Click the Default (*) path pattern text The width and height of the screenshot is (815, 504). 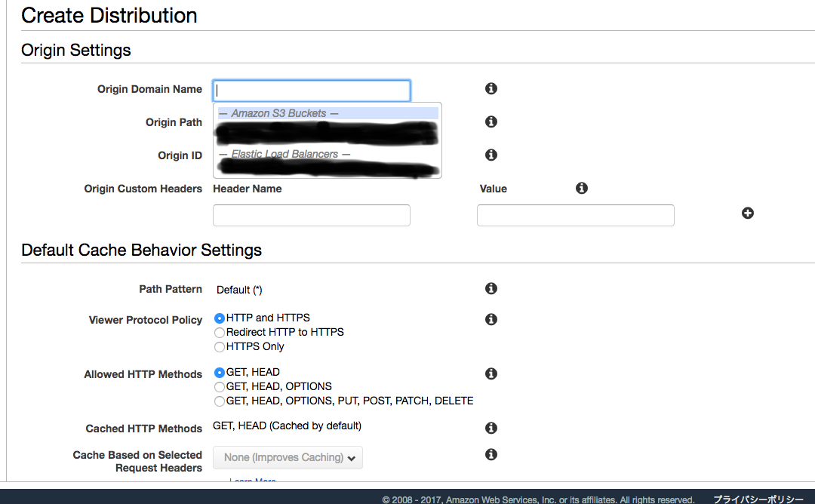coord(239,290)
